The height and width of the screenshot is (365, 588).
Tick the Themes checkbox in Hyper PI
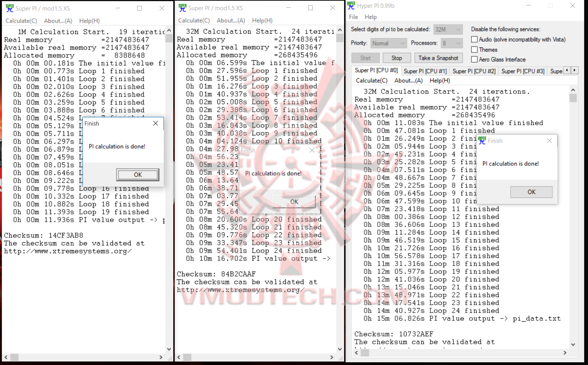[x=474, y=50]
